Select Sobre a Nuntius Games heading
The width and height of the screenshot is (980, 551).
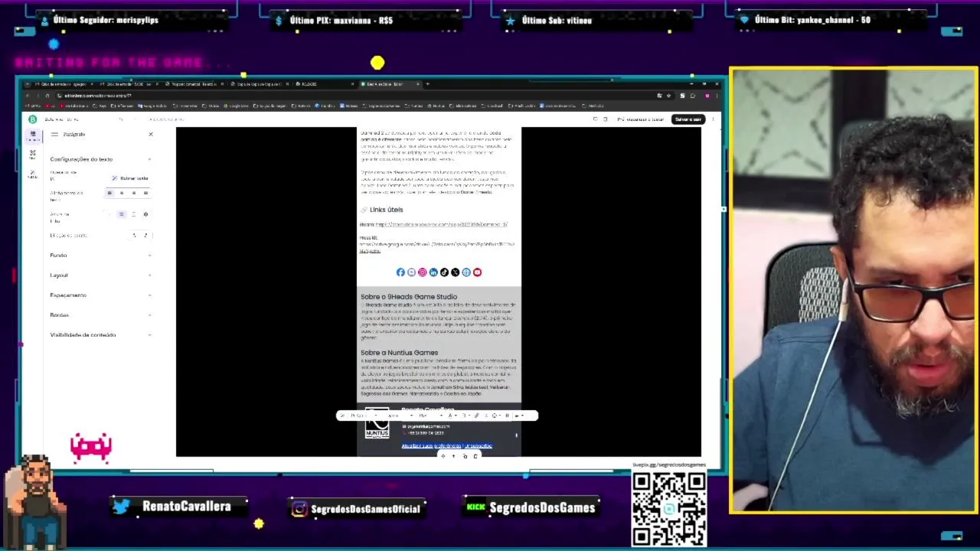point(399,353)
